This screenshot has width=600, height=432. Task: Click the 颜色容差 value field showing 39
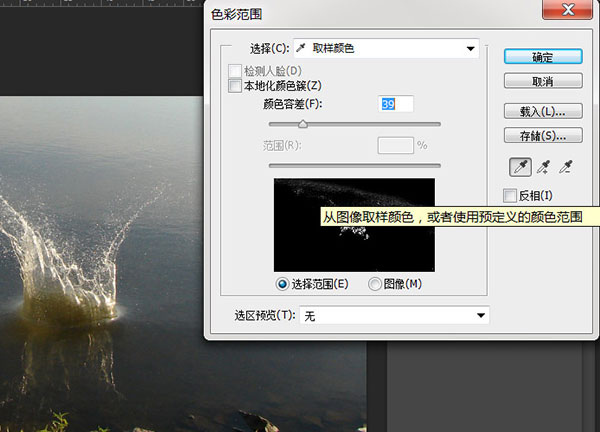(x=396, y=104)
